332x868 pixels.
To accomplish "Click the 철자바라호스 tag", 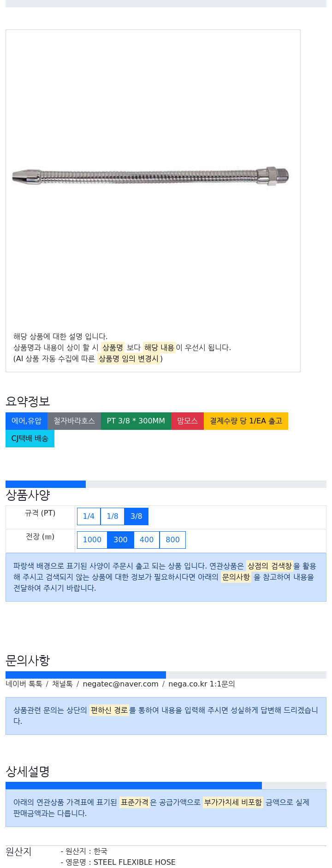I will click(x=74, y=421).
